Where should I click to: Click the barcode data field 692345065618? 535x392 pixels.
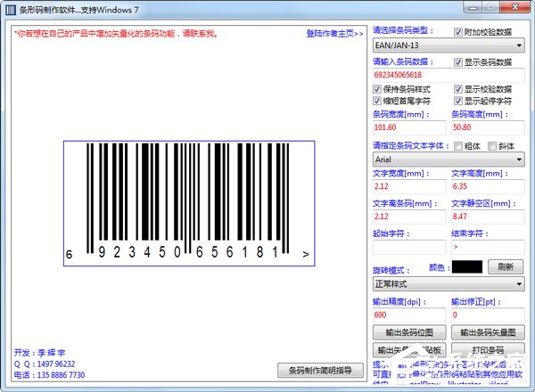coord(449,75)
